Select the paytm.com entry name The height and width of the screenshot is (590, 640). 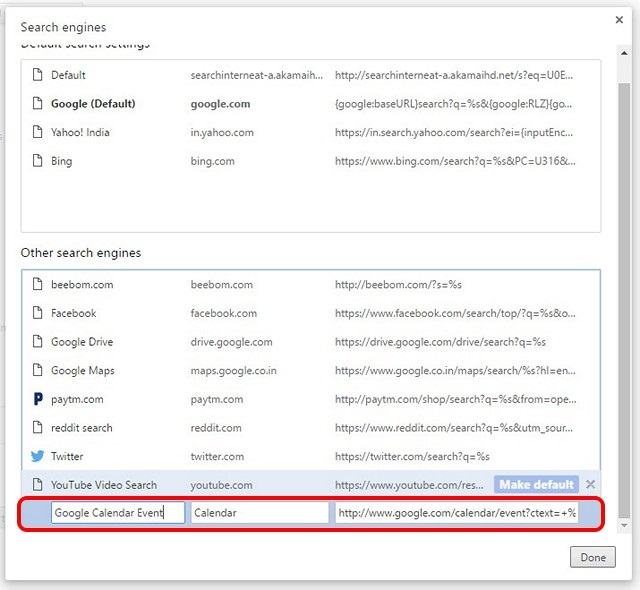pos(77,399)
